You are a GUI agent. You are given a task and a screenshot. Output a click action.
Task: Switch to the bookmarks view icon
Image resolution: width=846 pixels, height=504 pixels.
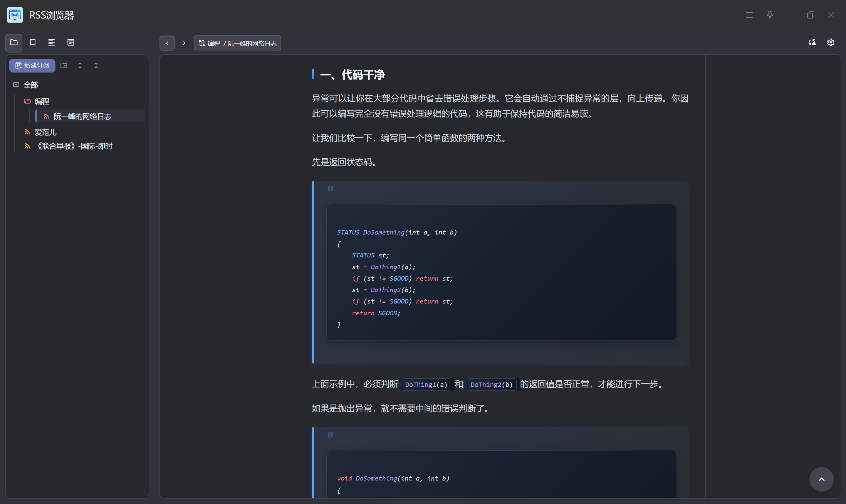click(x=33, y=43)
